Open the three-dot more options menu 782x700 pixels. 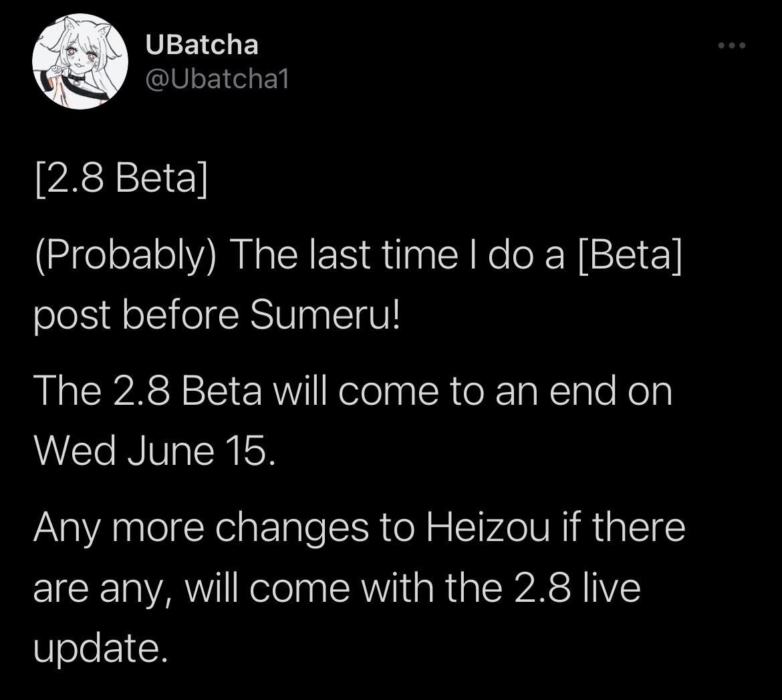coord(732,45)
